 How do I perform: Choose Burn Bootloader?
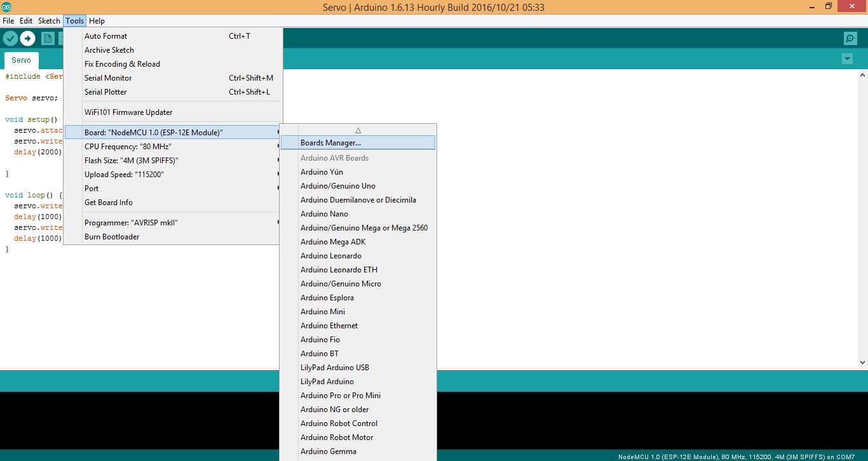(x=173, y=237)
